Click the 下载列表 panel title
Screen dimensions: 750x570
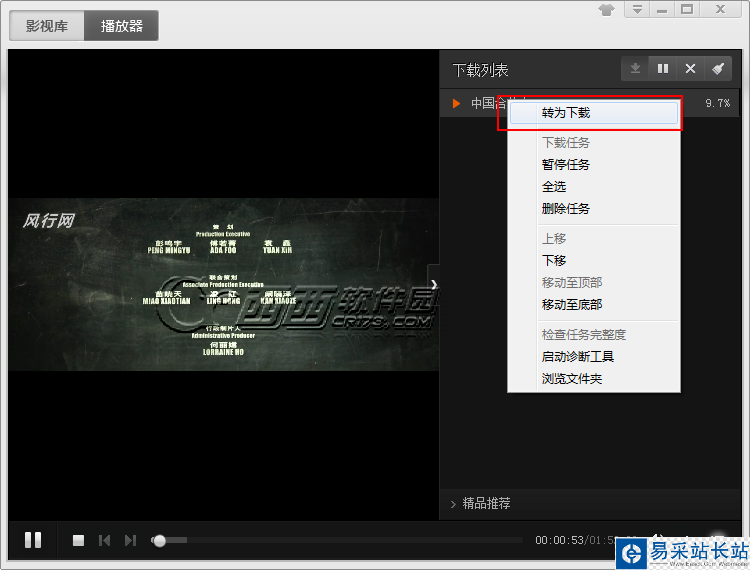[480, 70]
